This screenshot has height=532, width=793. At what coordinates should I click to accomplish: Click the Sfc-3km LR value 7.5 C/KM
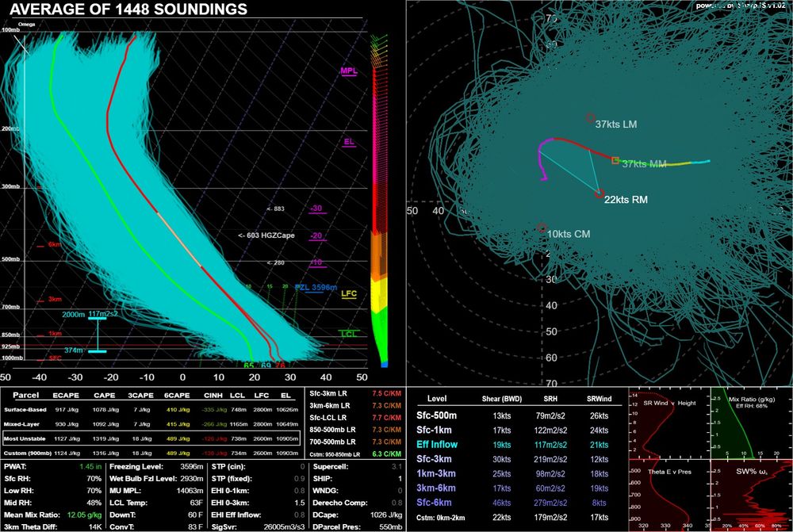(x=386, y=393)
